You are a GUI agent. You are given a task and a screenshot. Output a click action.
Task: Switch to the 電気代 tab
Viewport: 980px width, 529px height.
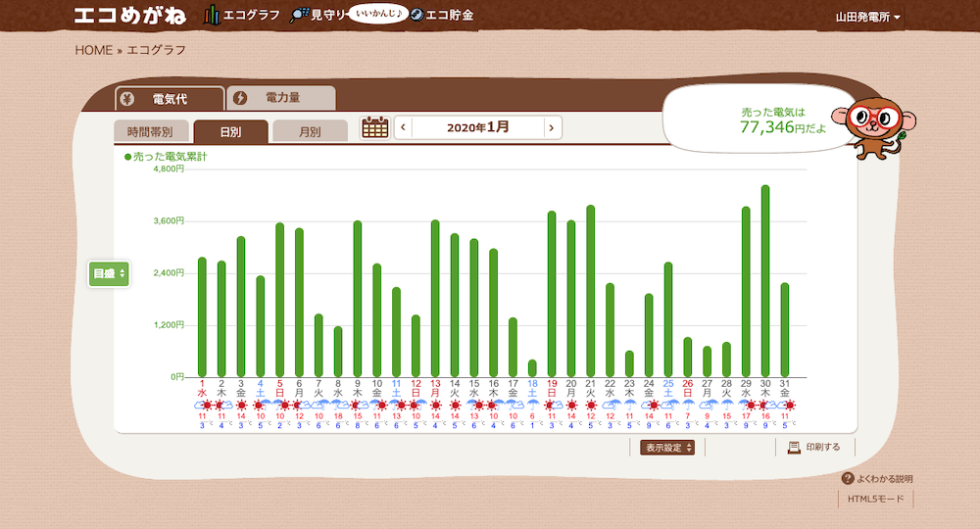pyautogui.click(x=170, y=99)
